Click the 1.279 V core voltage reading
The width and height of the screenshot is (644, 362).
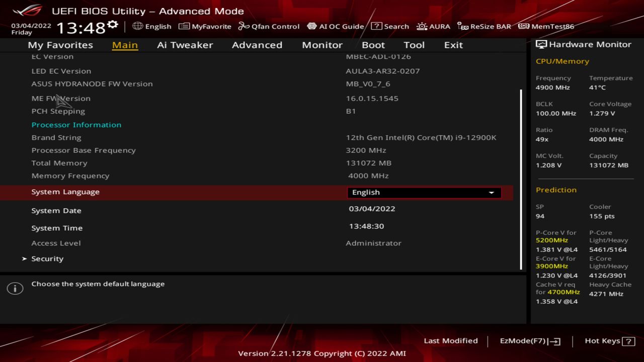click(602, 114)
